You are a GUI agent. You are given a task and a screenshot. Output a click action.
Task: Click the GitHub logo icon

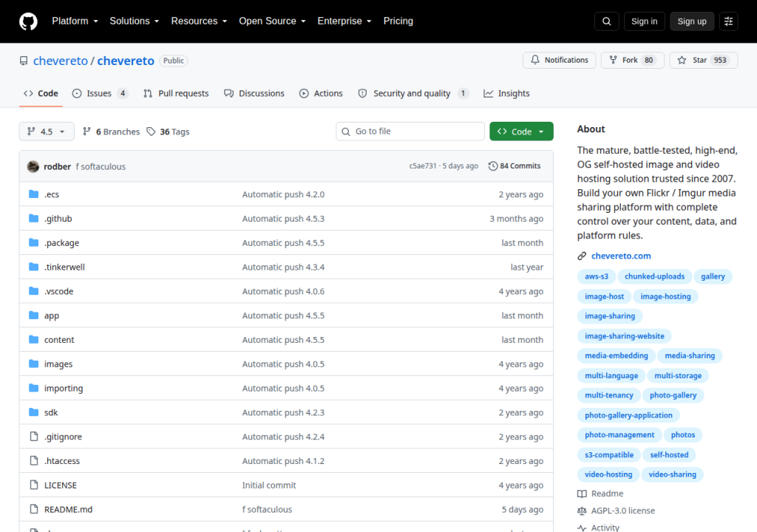(28, 21)
